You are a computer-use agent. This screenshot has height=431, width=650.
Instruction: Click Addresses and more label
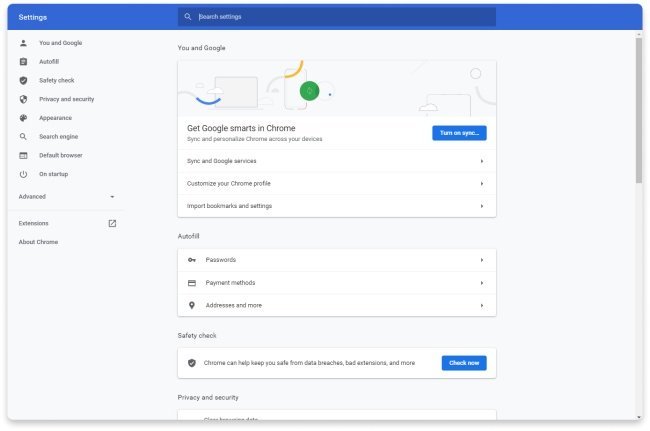(x=234, y=305)
